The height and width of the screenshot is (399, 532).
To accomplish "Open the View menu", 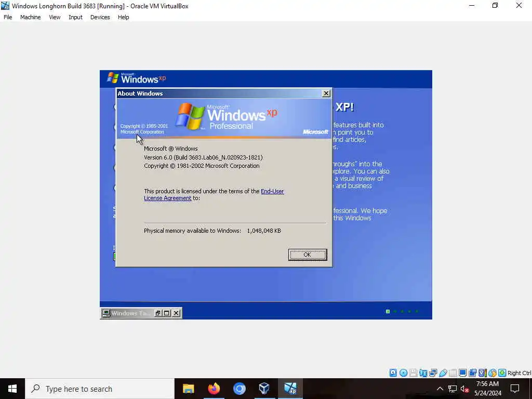I will 55,17.
